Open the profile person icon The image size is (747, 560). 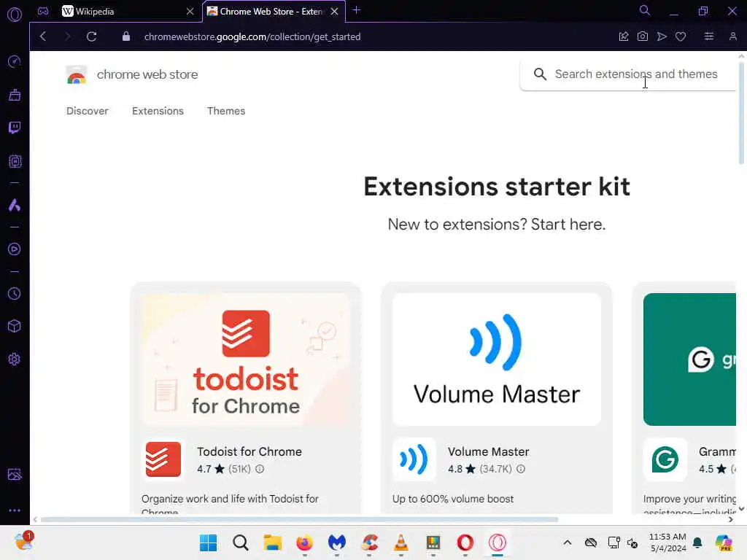click(x=732, y=36)
